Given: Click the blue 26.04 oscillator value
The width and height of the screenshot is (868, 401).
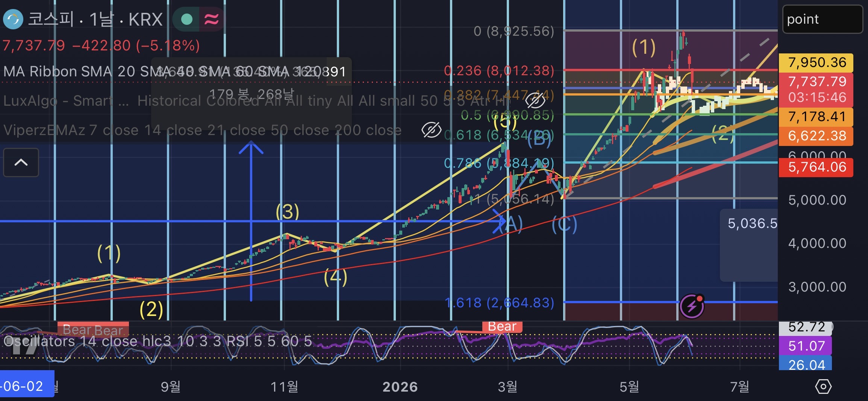Looking at the screenshot, I should click(805, 364).
